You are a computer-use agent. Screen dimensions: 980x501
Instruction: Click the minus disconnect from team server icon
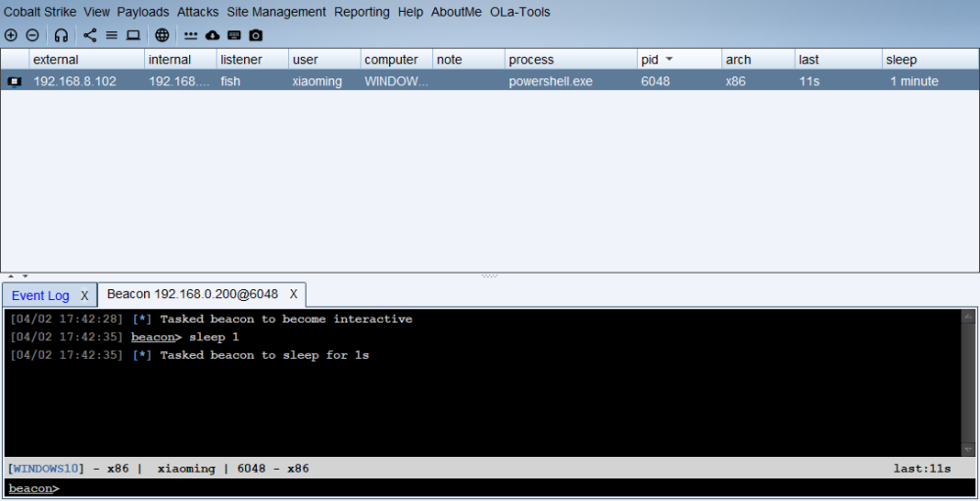[x=32, y=35]
